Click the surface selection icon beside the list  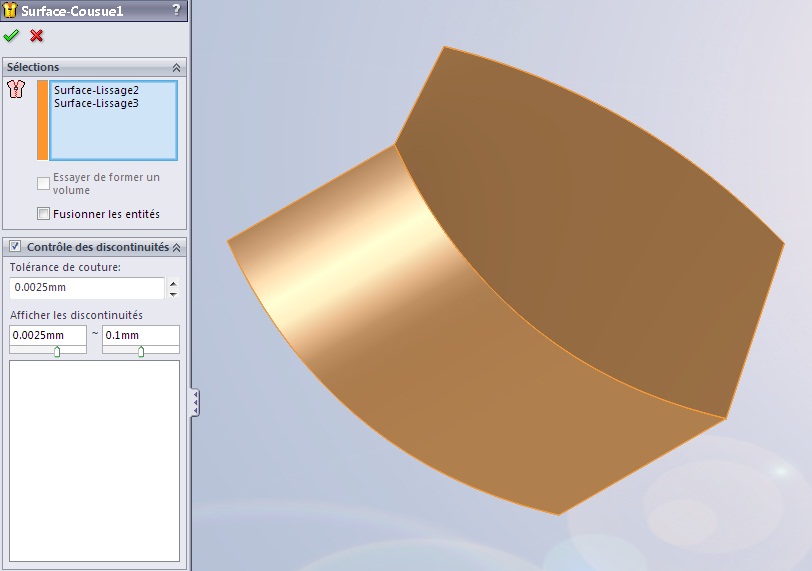pyautogui.click(x=15, y=90)
